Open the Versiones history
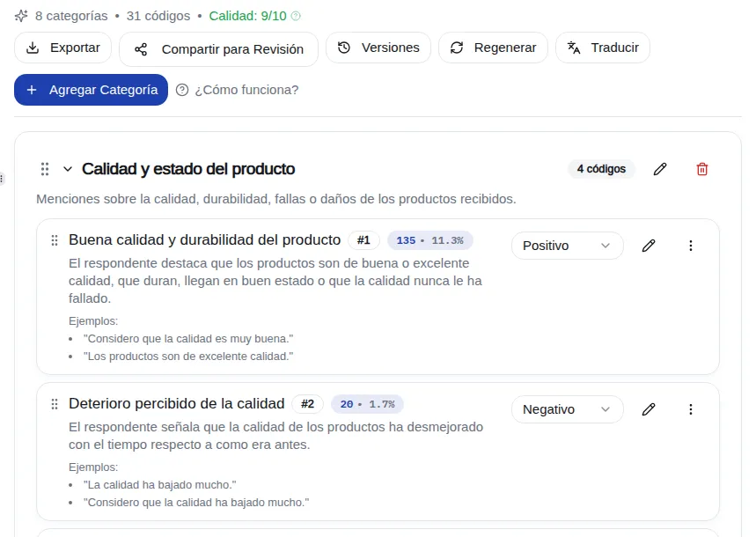Screen dimensions: 756x537 pos(378,48)
